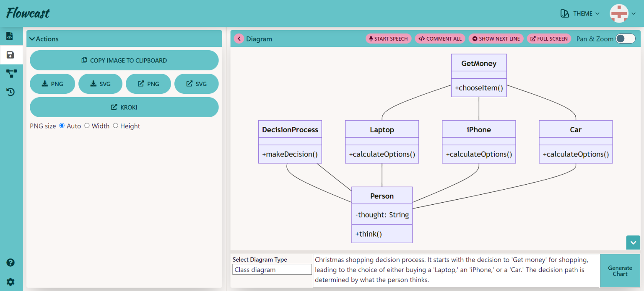Toggle the Pan & Zoom switch
This screenshot has width=644, height=291.
[625, 39]
